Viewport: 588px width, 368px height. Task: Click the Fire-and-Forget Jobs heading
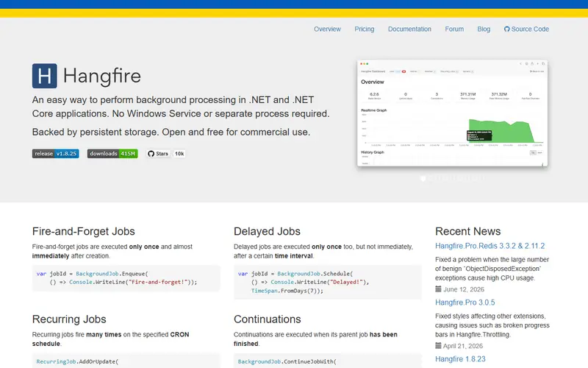84,231
